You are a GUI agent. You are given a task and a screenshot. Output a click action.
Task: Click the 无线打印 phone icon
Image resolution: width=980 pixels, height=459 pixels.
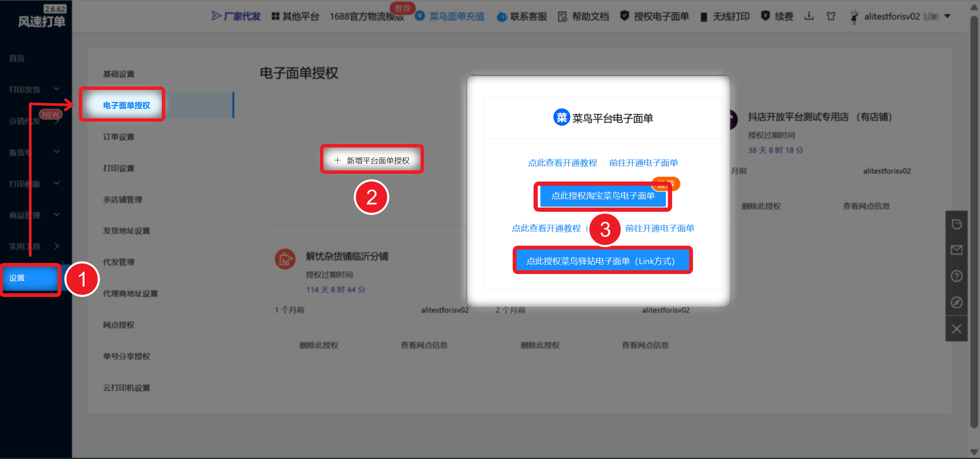(704, 17)
